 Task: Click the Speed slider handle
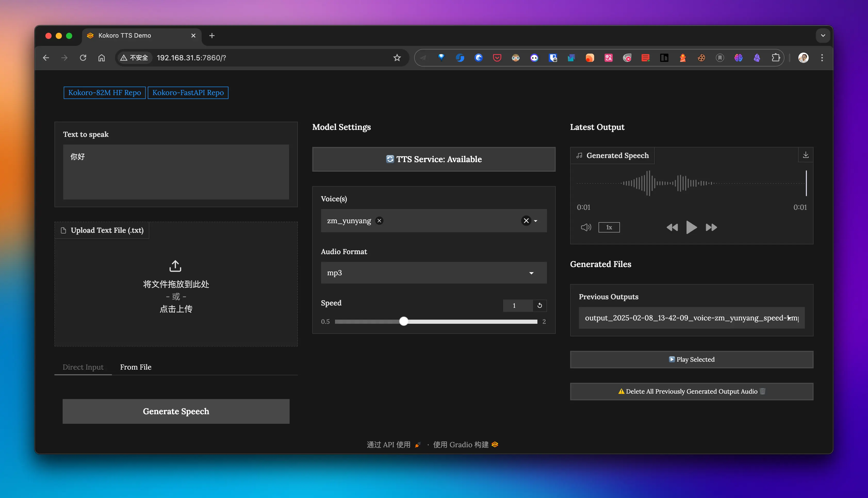pyautogui.click(x=404, y=321)
